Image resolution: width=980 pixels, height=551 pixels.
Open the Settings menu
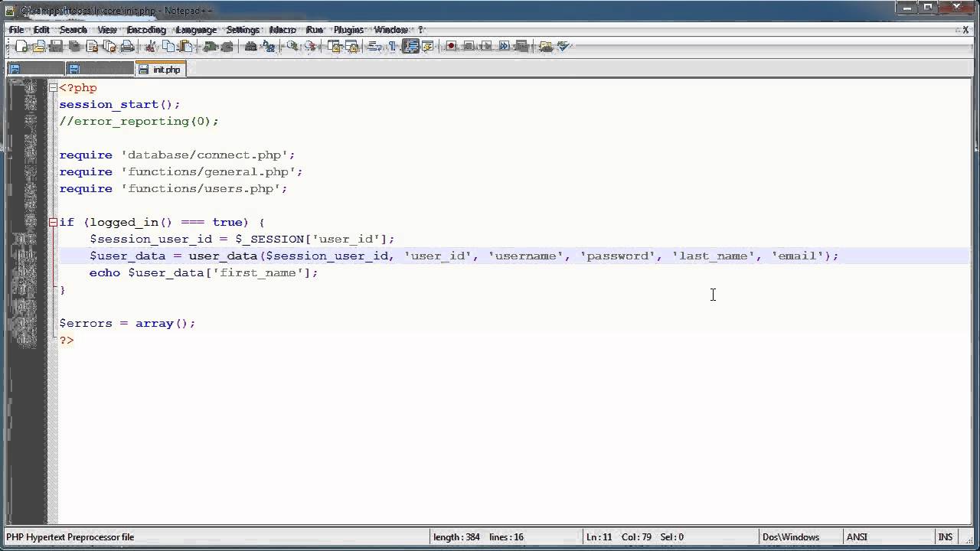[243, 30]
